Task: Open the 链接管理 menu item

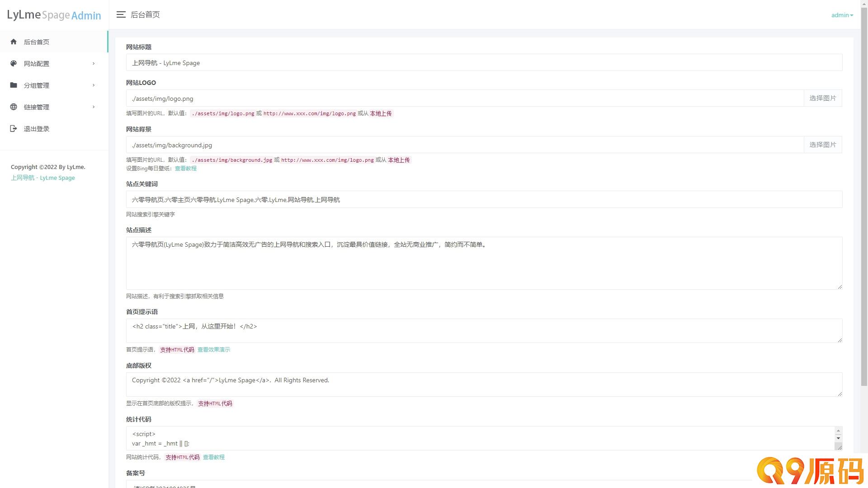Action: [54, 107]
